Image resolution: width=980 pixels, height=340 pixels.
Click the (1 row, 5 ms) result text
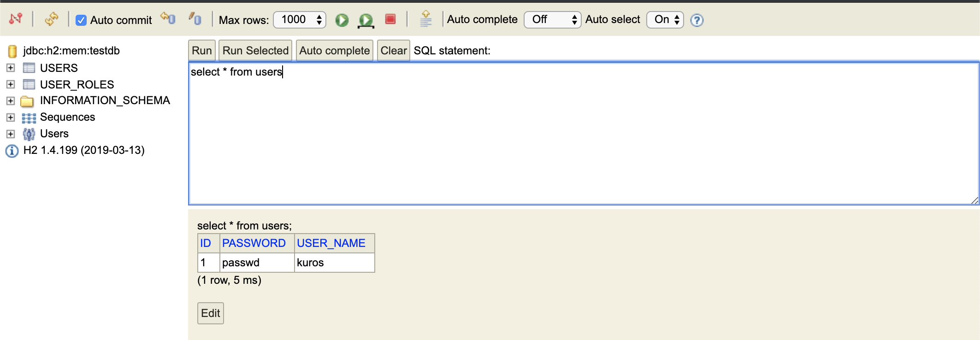229,280
